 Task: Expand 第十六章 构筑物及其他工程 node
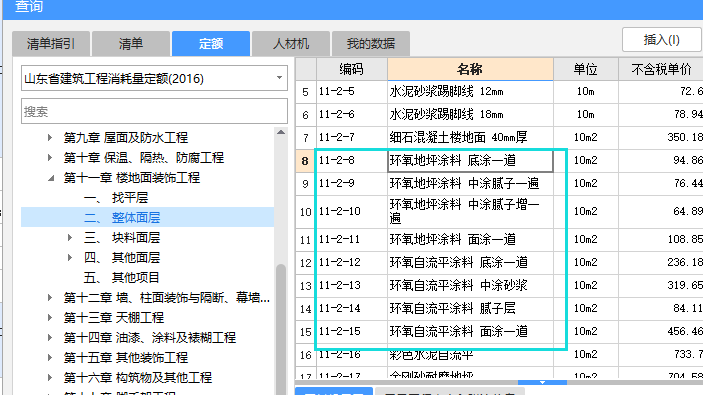tap(50, 378)
